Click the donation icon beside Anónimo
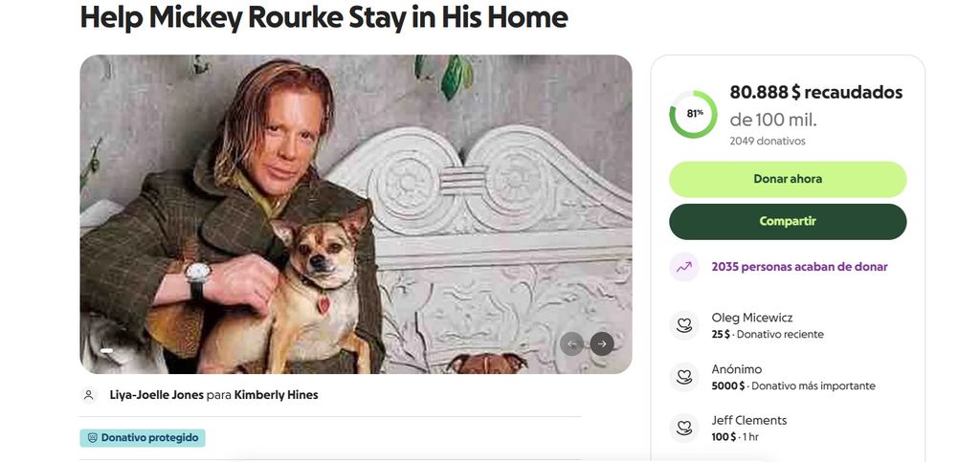Viewport: 980px width, 462px height. pyautogui.click(x=684, y=377)
